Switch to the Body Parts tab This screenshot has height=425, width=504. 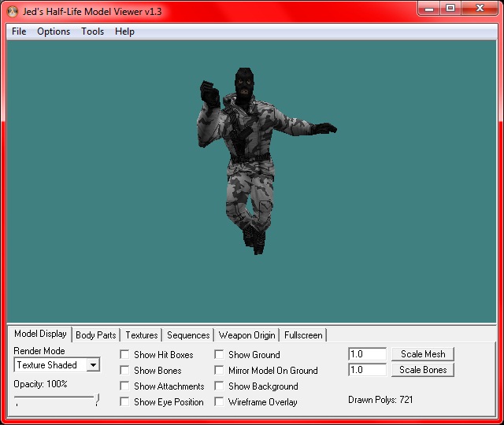click(x=96, y=335)
